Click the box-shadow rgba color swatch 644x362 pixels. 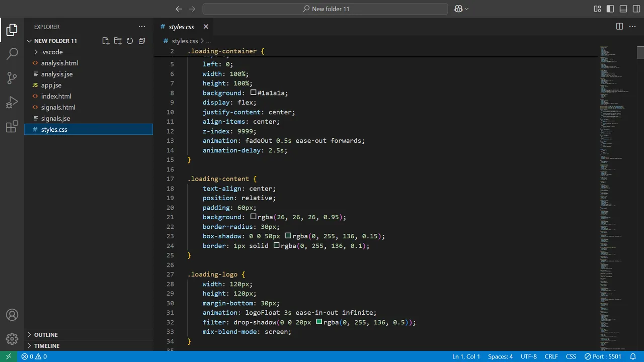pos(288,236)
